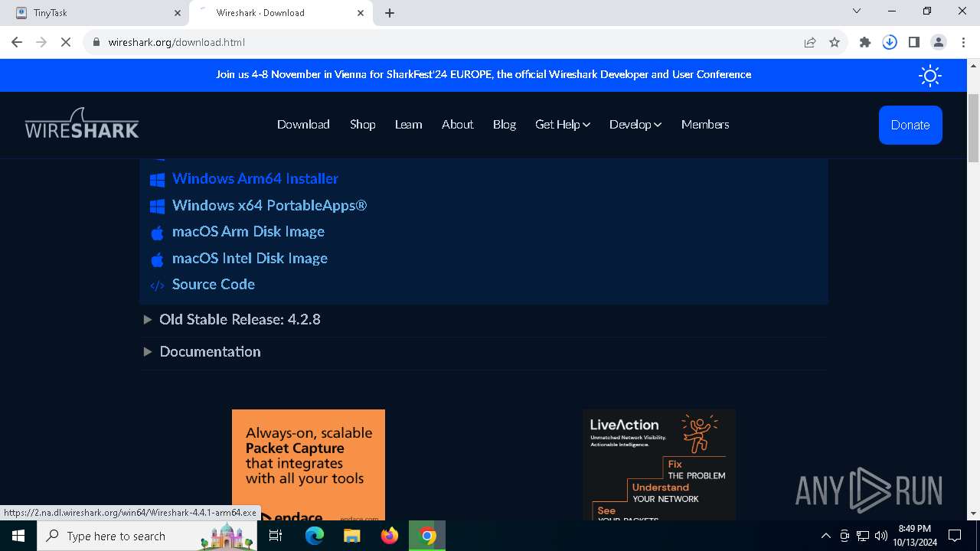
Task: Share this page using the share icon
Action: click(x=810, y=42)
